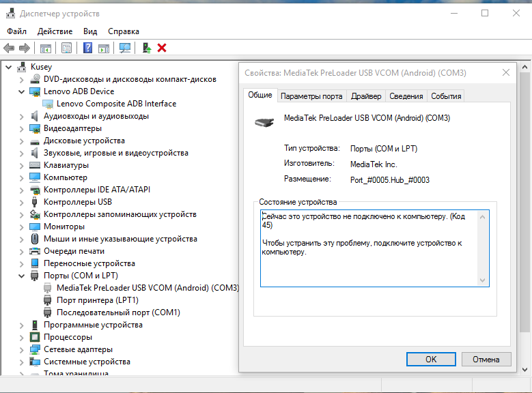Close the MediaTek properties dialog
The width and height of the screenshot is (532, 393).
click(506, 72)
